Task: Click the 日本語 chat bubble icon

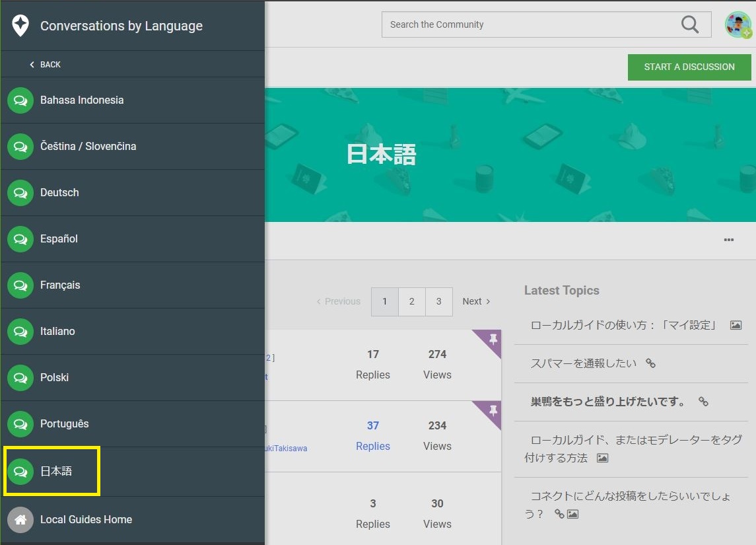Action: [20, 471]
